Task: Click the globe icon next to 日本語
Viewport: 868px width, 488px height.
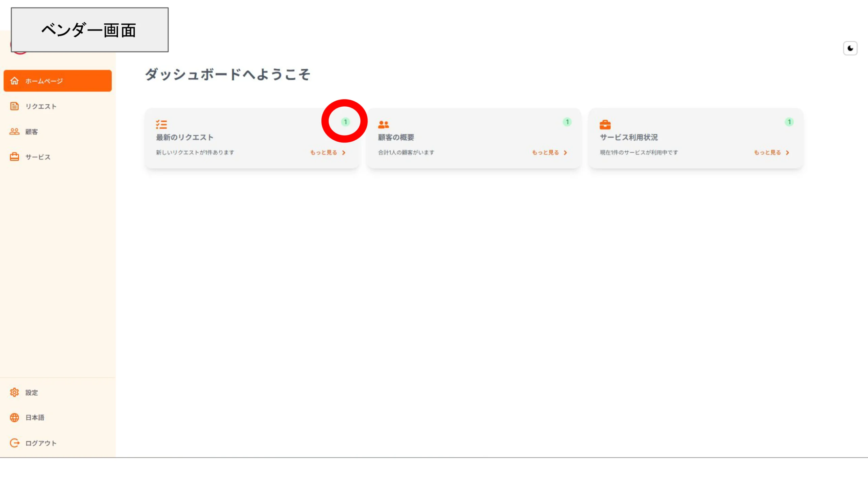Action: pyautogui.click(x=15, y=418)
